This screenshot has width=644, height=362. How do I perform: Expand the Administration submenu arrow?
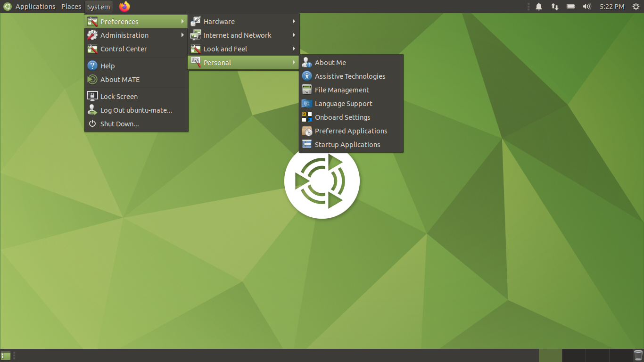point(182,35)
